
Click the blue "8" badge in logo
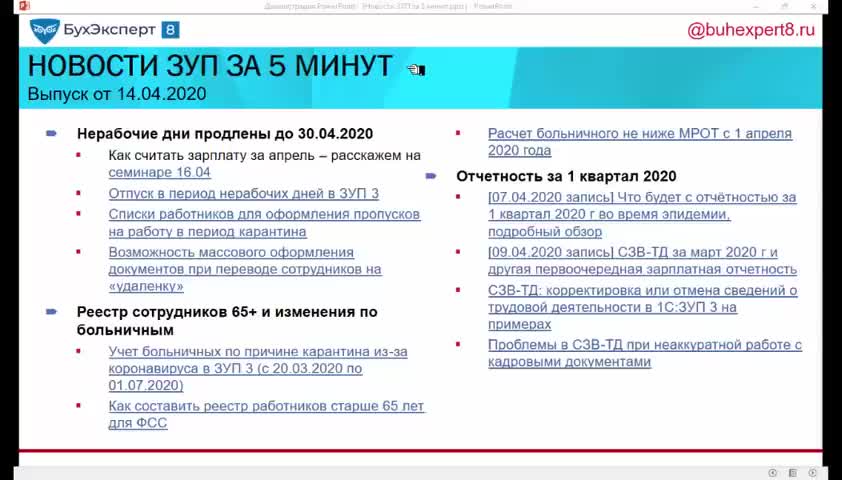(168, 30)
